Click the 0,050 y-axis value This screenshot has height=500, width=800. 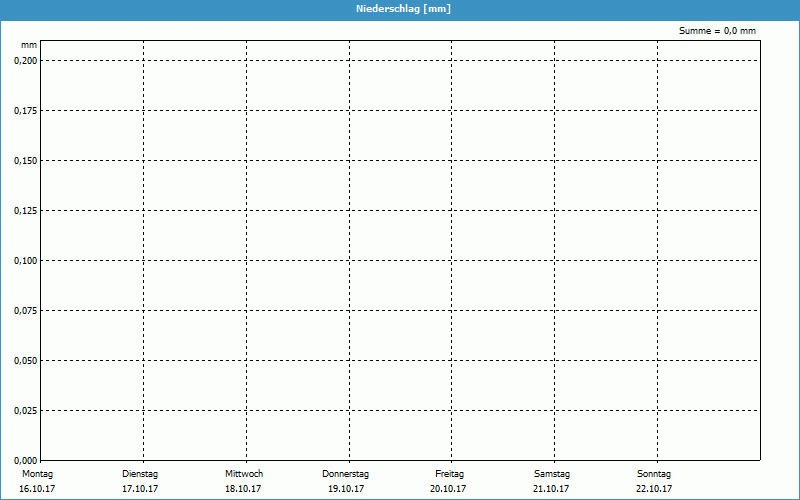(26, 361)
